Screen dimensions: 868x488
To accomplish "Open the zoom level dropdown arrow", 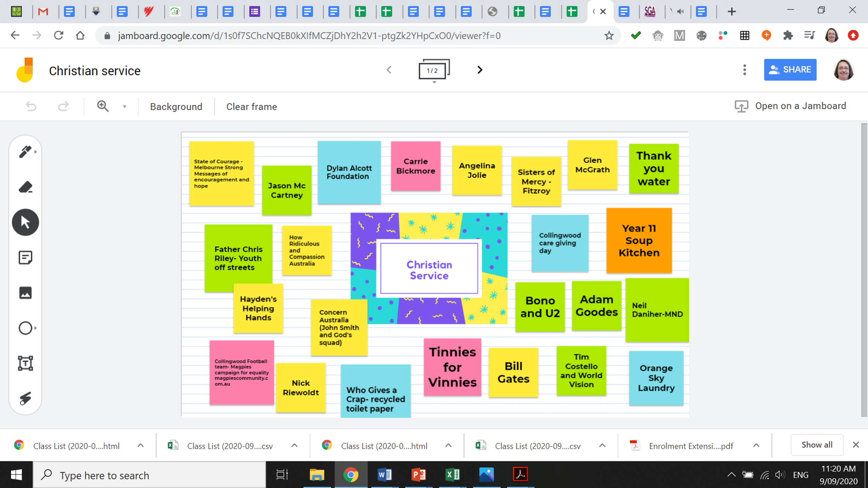I will coord(125,107).
